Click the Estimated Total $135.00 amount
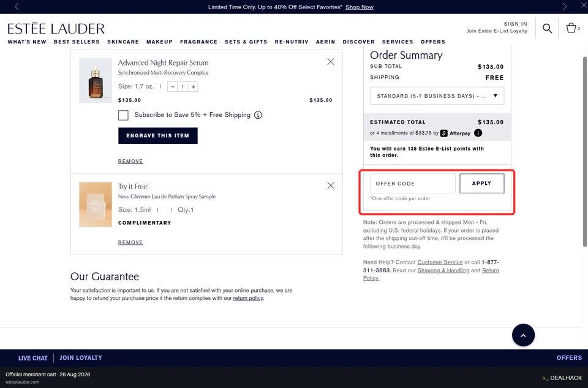 click(491, 122)
